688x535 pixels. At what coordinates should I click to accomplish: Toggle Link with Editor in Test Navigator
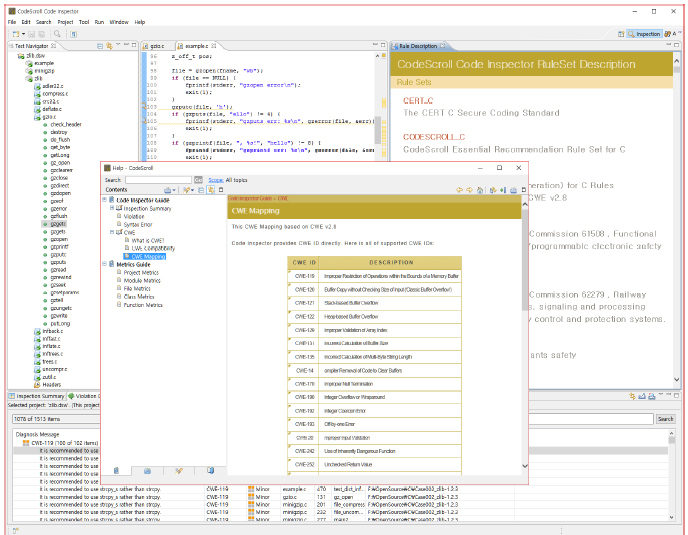[109, 46]
